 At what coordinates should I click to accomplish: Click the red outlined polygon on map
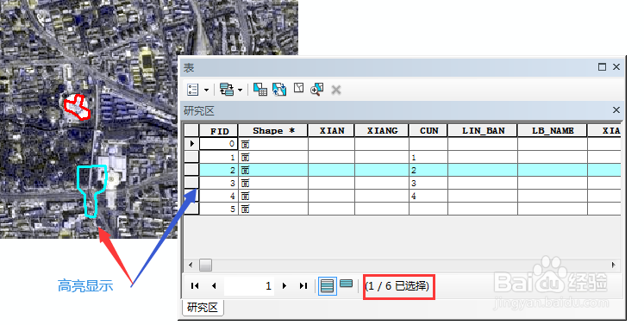click(x=77, y=107)
